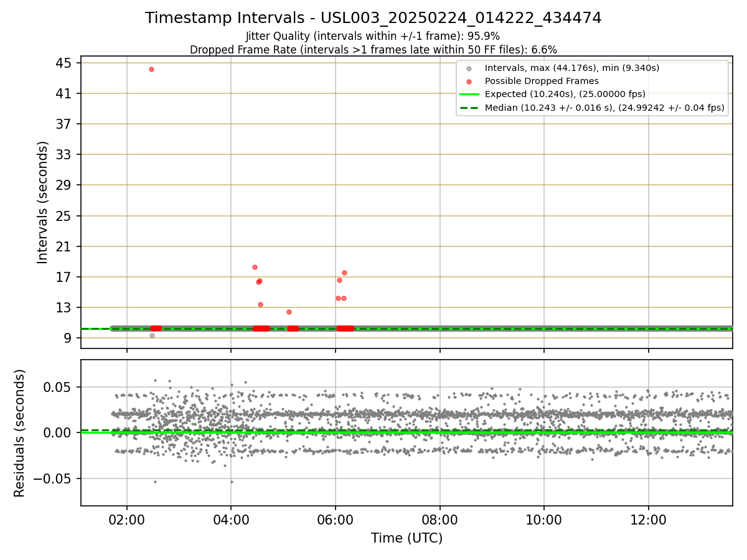
Task: Click the 25 tick label on intervals axis
Action: click(63, 216)
